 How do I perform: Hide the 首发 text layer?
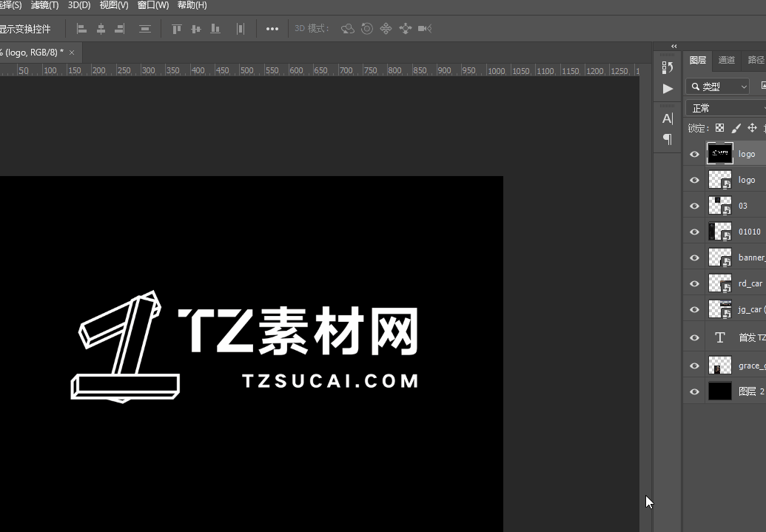[694, 338]
